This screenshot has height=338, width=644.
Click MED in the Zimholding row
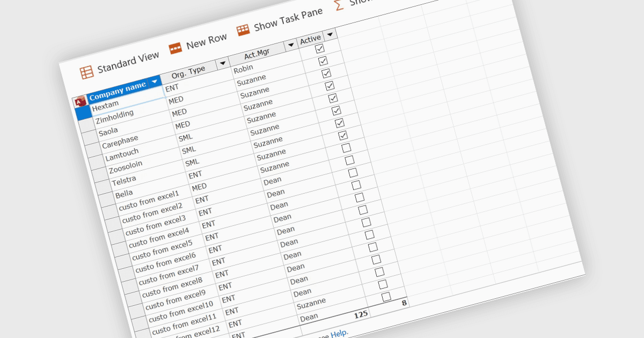(176, 100)
